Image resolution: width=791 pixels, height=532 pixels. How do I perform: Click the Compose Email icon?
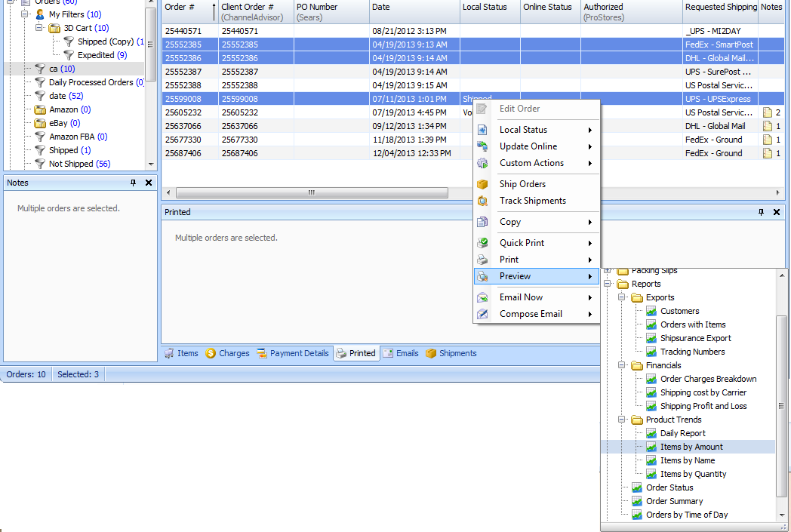click(x=483, y=314)
